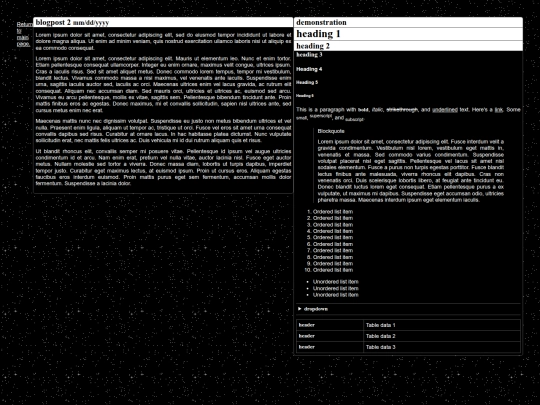Click the 'Table data 2' cell

point(442,336)
